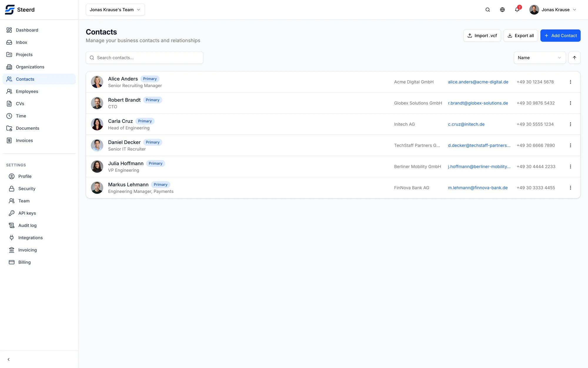This screenshot has height=368, width=588.
Task: Open row actions menu for Alice Anders
Action: (570, 82)
